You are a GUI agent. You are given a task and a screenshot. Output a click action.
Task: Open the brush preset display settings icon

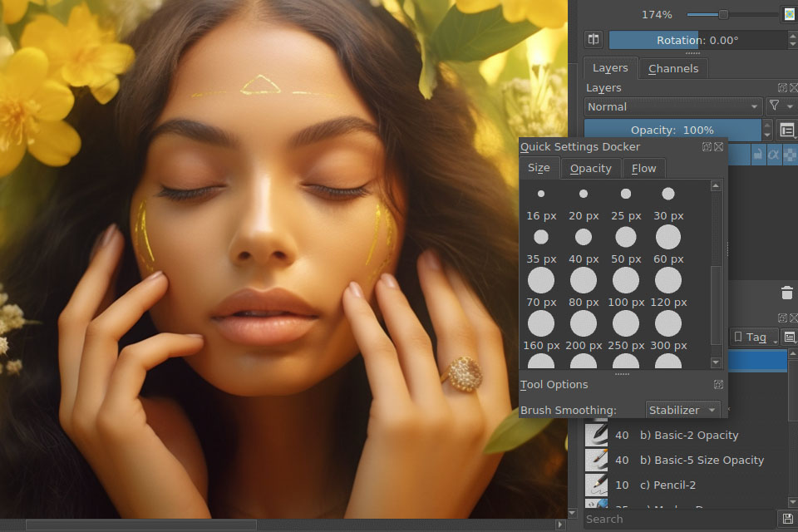(x=790, y=337)
